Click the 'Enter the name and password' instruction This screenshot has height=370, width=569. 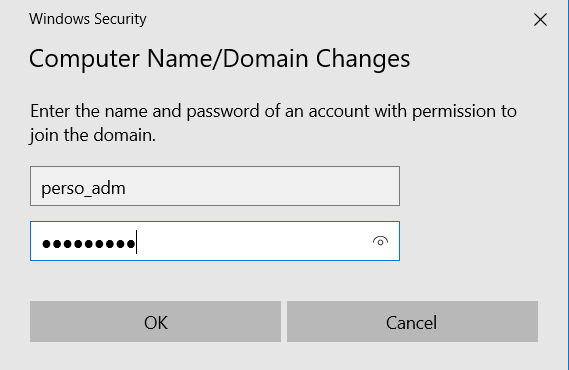click(273, 111)
